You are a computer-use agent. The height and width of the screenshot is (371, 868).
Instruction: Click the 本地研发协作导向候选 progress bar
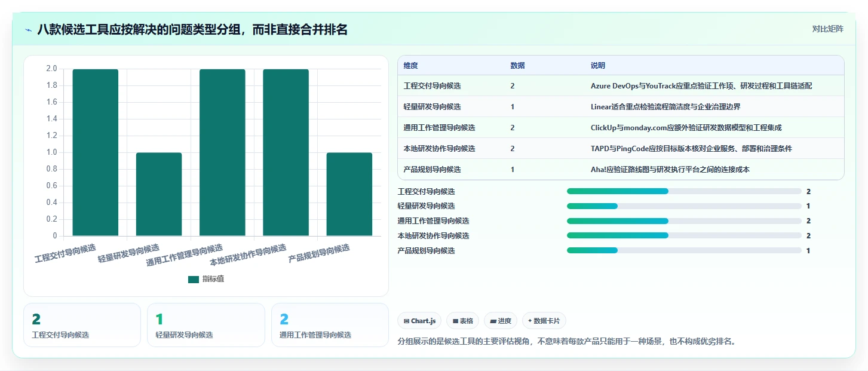click(684, 235)
